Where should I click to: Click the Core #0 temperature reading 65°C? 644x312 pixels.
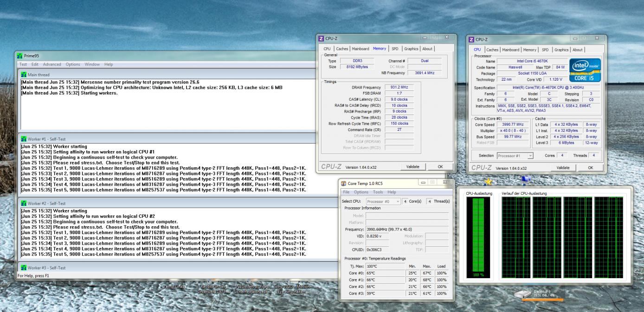click(x=386, y=273)
